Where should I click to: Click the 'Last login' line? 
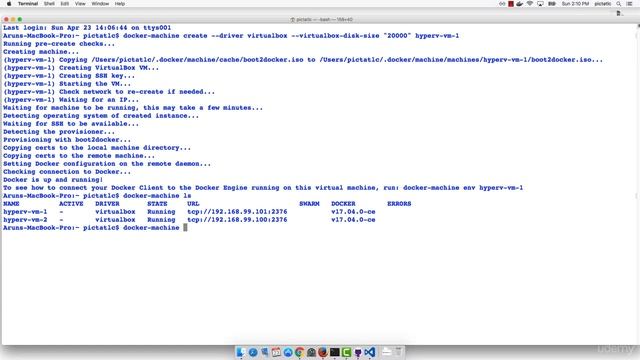tap(87, 28)
